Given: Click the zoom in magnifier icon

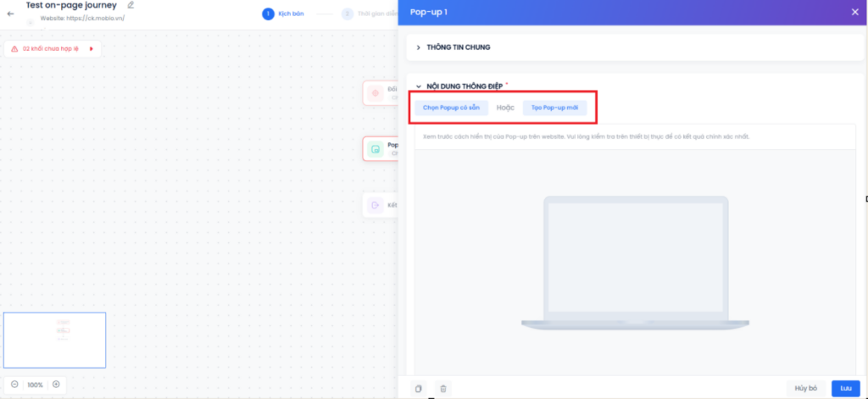Looking at the screenshot, I should (x=56, y=385).
